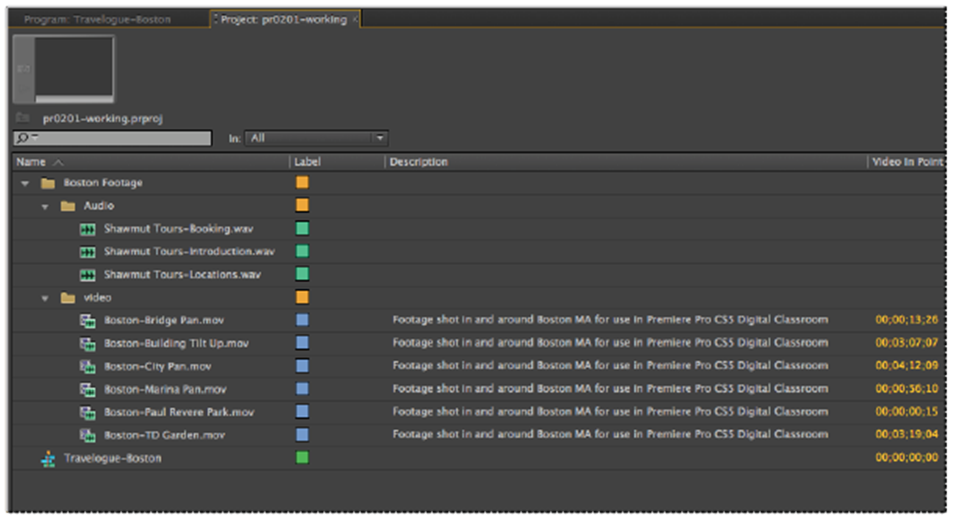Screen dimensions: 953x519
Task: Click description text of Boston-Marina Pan.mov
Action: (610, 388)
